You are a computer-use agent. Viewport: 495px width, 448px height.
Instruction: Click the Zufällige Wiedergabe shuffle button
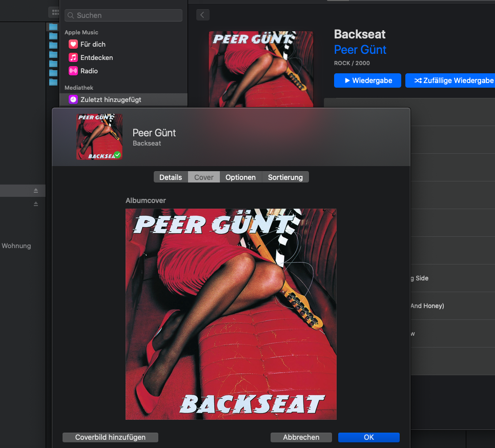click(450, 80)
